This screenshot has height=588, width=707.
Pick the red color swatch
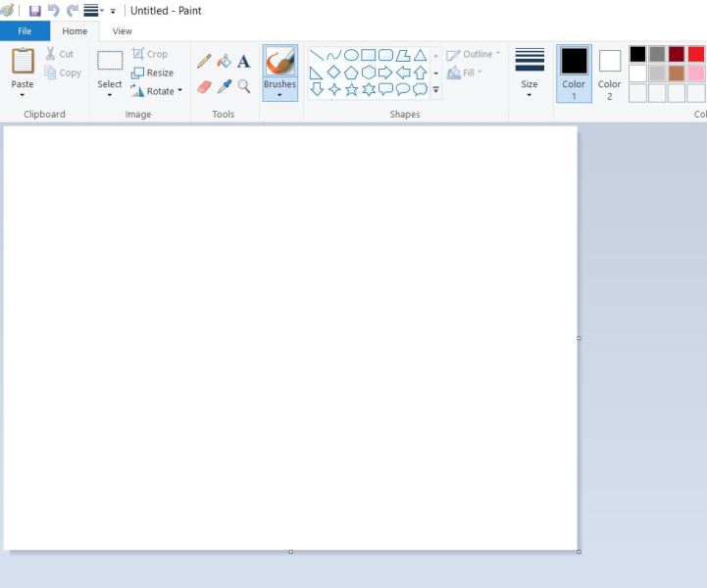point(696,54)
